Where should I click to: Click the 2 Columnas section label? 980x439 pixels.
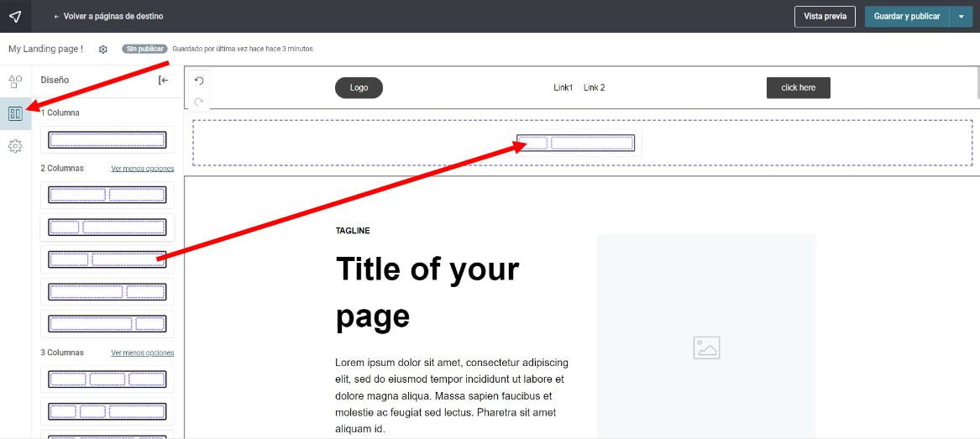tap(62, 169)
